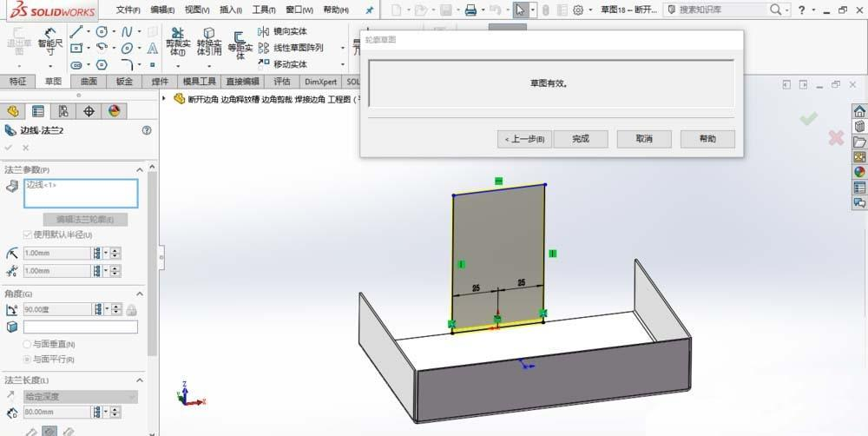The height and width of the screenshot is (436, 868).
Task: Click the red X cancel corner icon
Action: click(x=836, y=138)
